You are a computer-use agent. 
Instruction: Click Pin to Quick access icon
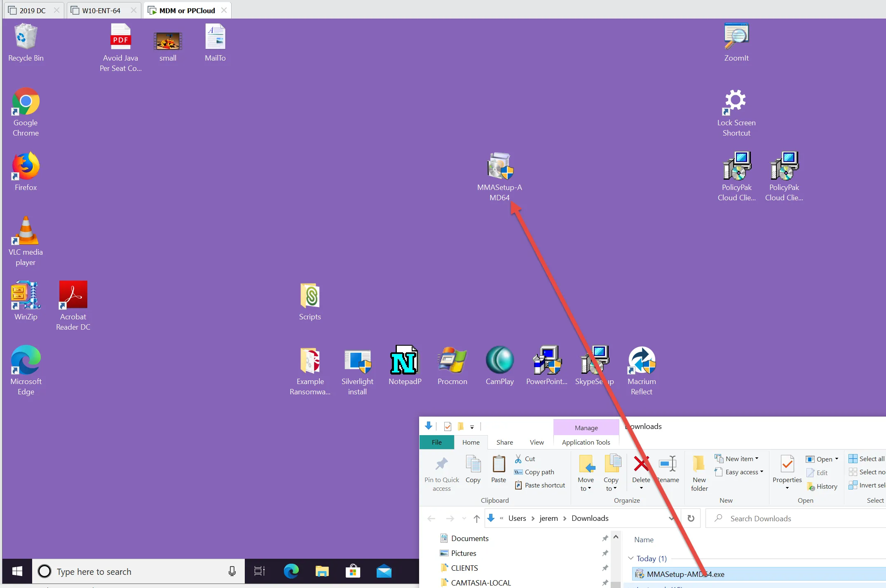coord(441,465)
